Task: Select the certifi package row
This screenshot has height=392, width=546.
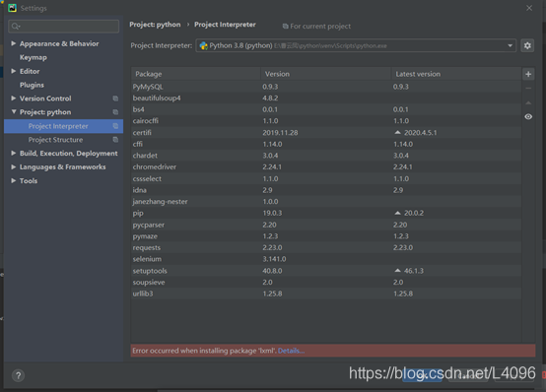Action: (326, 133)
